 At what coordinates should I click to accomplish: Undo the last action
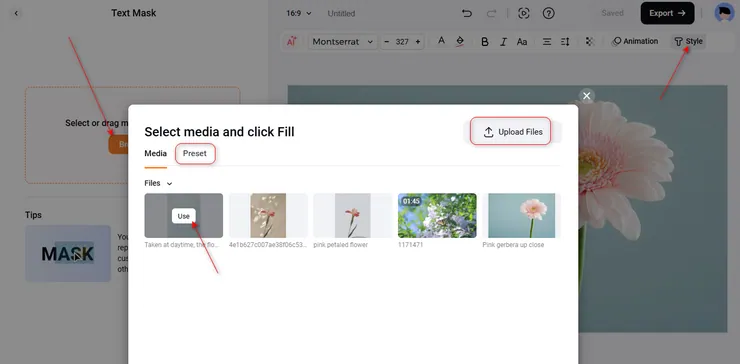(x=467, y=13)
